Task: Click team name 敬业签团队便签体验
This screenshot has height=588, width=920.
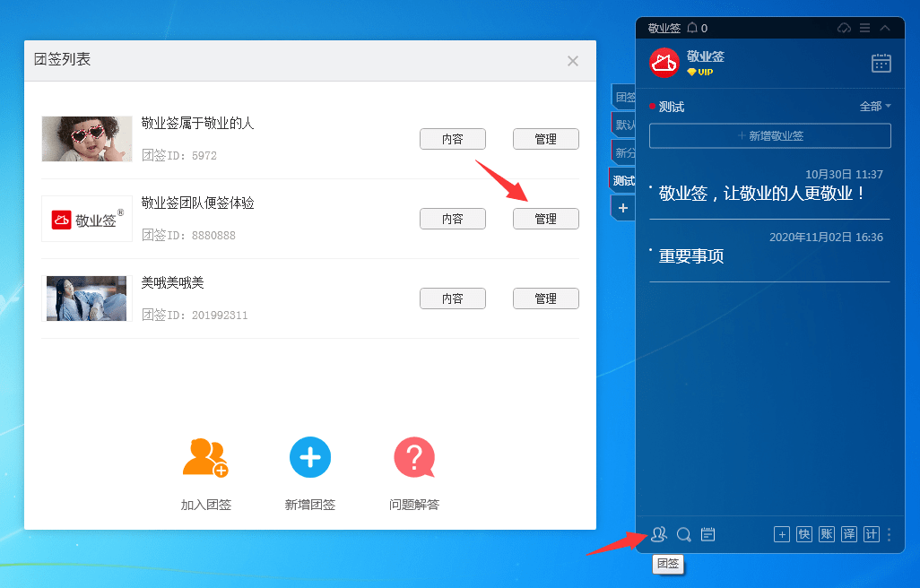Action: [198, 203]
